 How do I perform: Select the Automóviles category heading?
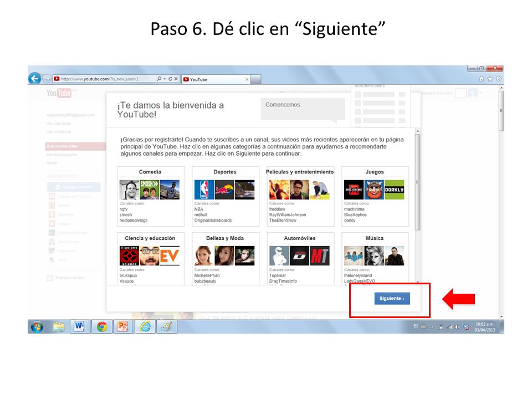click(300, 238)
